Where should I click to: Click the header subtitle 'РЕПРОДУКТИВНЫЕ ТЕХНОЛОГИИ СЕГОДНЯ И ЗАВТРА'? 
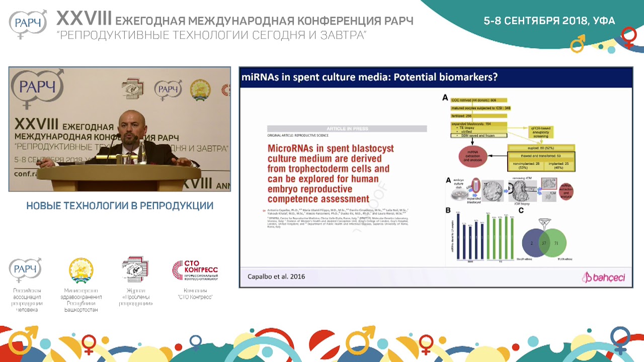point(211,35)
